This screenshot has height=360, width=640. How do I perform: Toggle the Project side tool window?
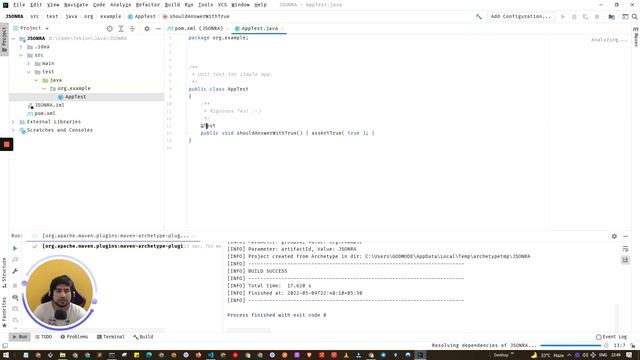[x=4, y=40]
